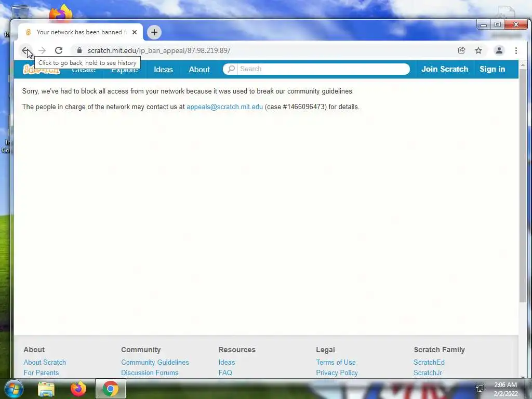Screen dimensions: 532x399
Task: Open the About navigation item
Action: click(199, 70)
